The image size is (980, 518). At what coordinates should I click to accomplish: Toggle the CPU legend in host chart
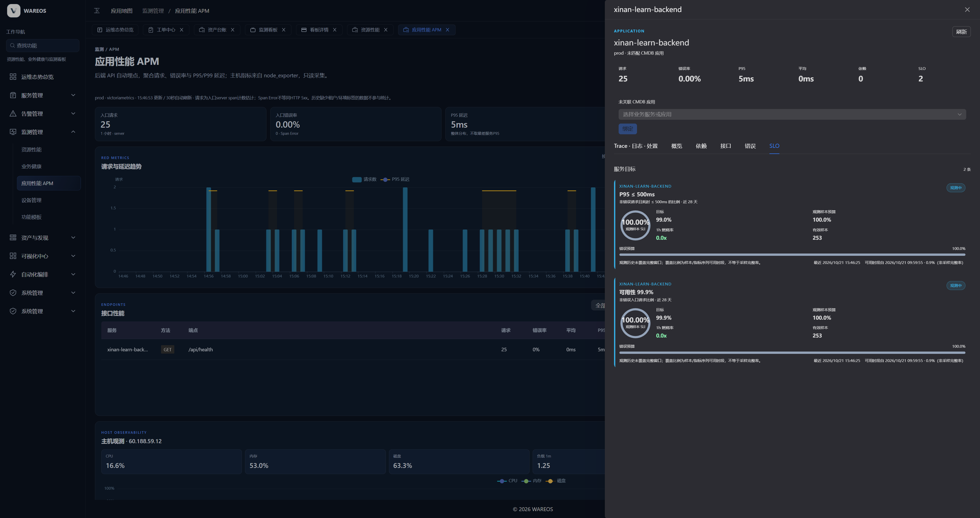[507, 481]
